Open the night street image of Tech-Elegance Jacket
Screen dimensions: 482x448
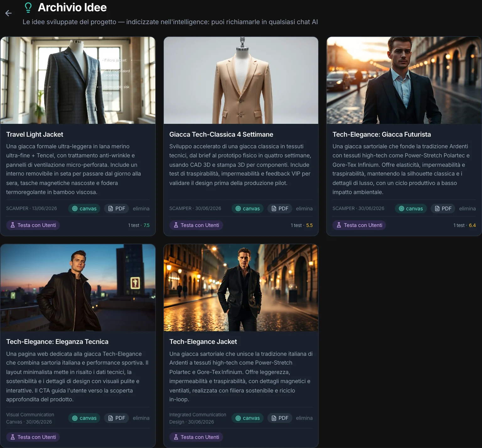pyautogui.click(x=241, y=288)
